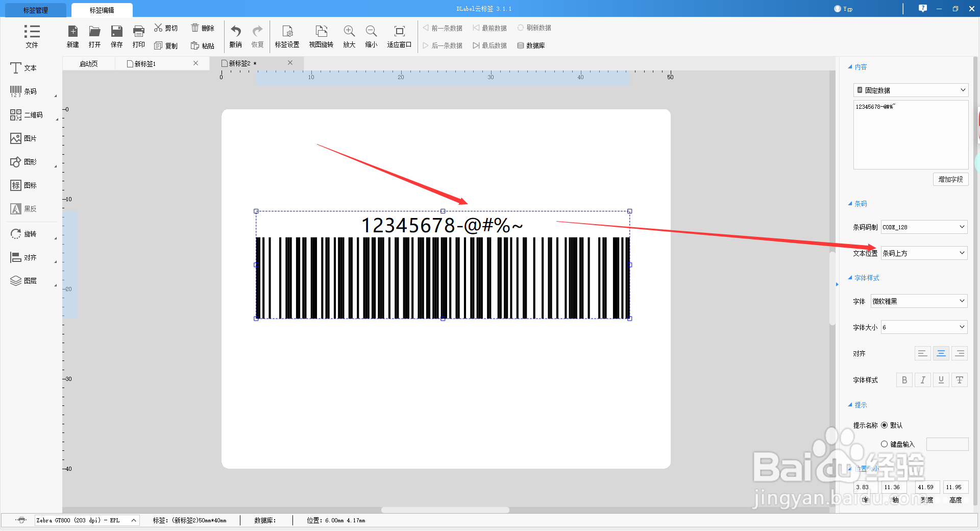
Task: Center-align the barcode text
Action: 941,353
